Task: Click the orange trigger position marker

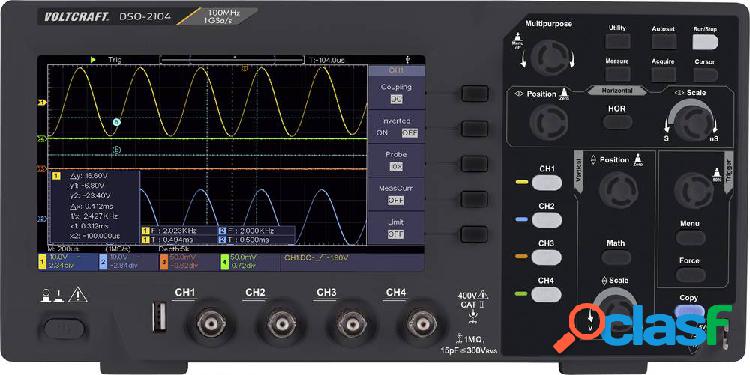Action: point(244,68)
